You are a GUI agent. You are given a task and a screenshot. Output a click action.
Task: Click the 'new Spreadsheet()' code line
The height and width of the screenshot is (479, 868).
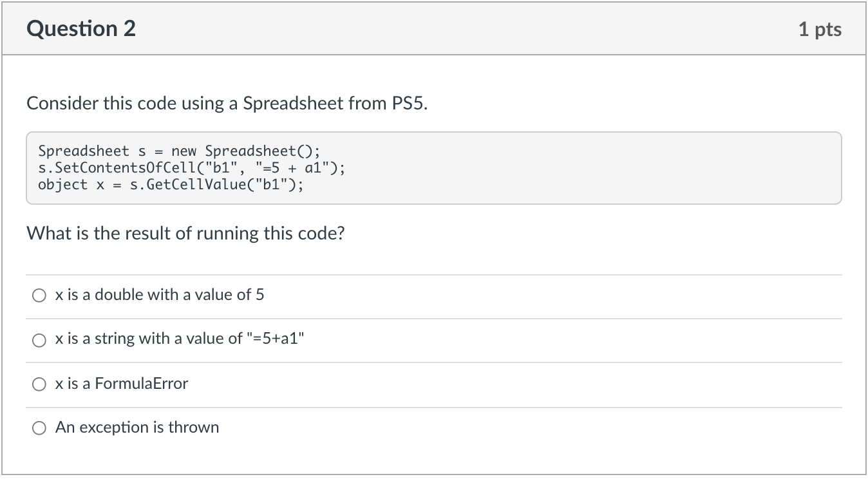point(179,151)
